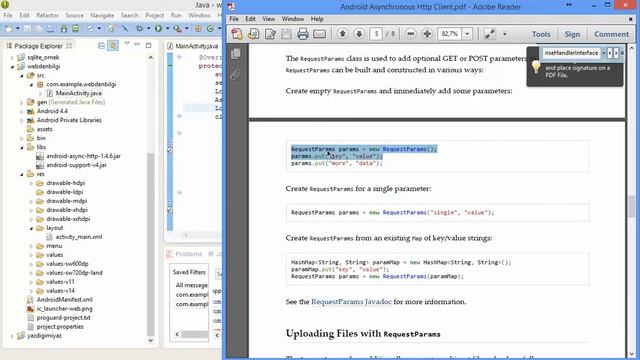Screen dimensions: 640x360
Task: Open the Help menu in Adobe Reader
Action: tap(317, 19)
